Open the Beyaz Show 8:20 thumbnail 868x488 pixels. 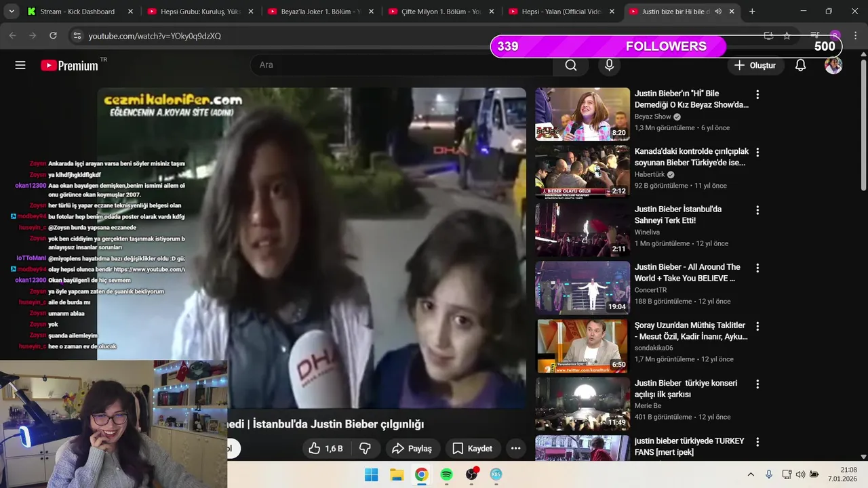pyautogui.click(x=583, y=114)
